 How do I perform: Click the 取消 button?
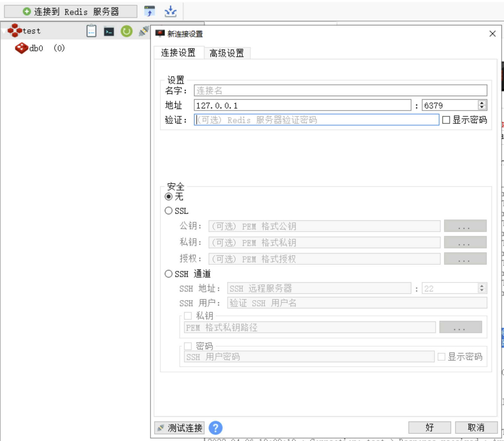(476, 428)
